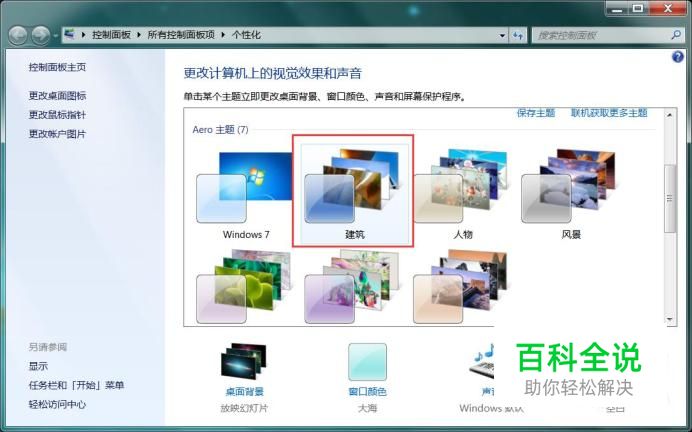Screen dimensions: 692x432
Task: Open 任务栏和「开始」菜单 link
Action: click(76, 385)
